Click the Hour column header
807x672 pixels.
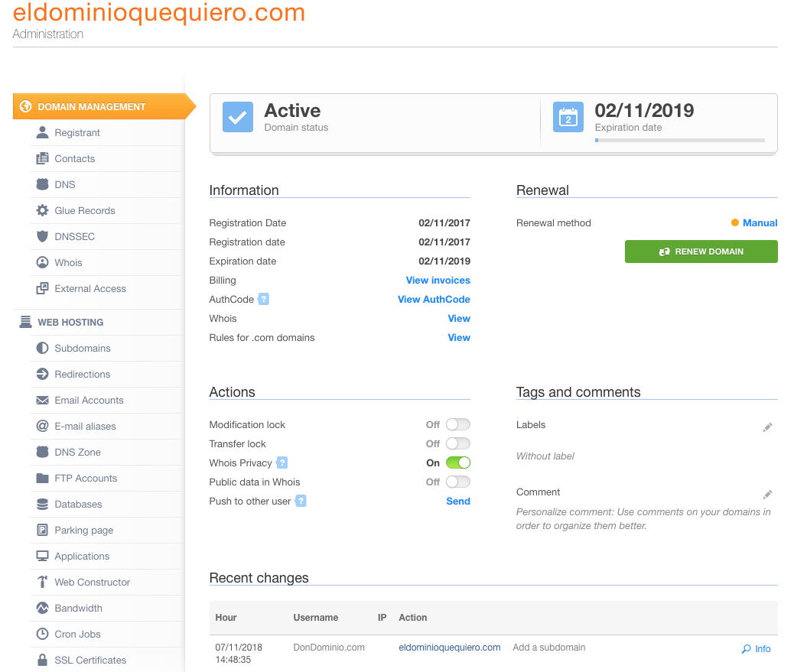click(226, 618)
